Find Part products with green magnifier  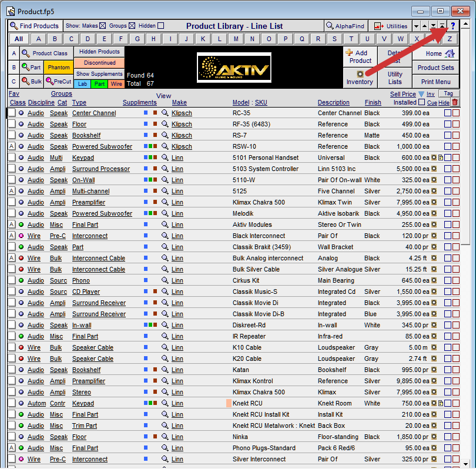pyautogui.click(x=32, y=67)
